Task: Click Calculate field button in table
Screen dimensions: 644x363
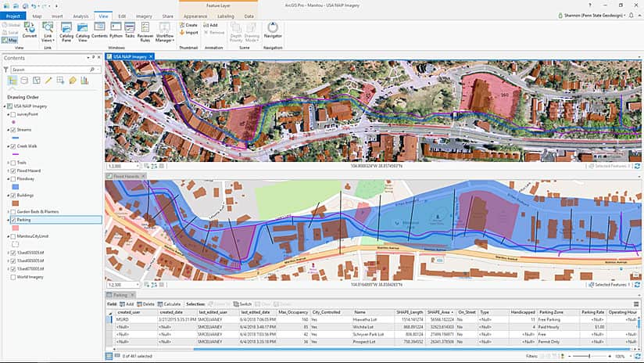Action: [x=169, y=304]
